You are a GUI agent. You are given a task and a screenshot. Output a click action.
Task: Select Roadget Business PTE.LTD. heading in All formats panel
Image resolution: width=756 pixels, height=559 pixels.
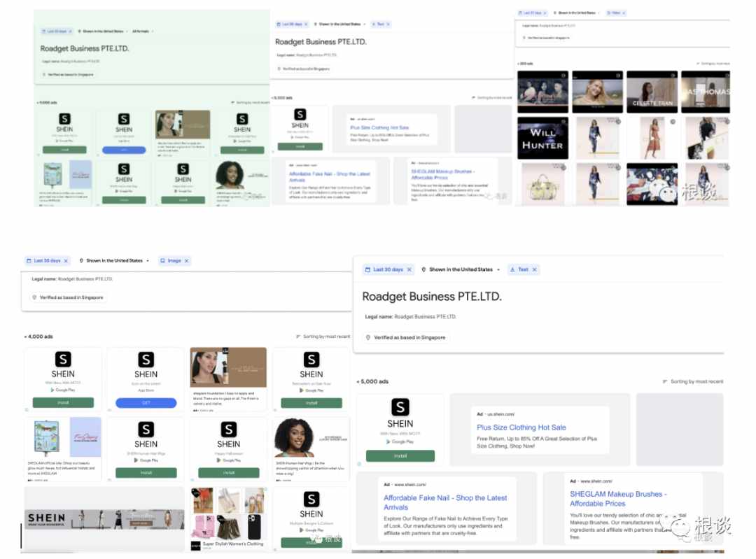click(85, 48)
